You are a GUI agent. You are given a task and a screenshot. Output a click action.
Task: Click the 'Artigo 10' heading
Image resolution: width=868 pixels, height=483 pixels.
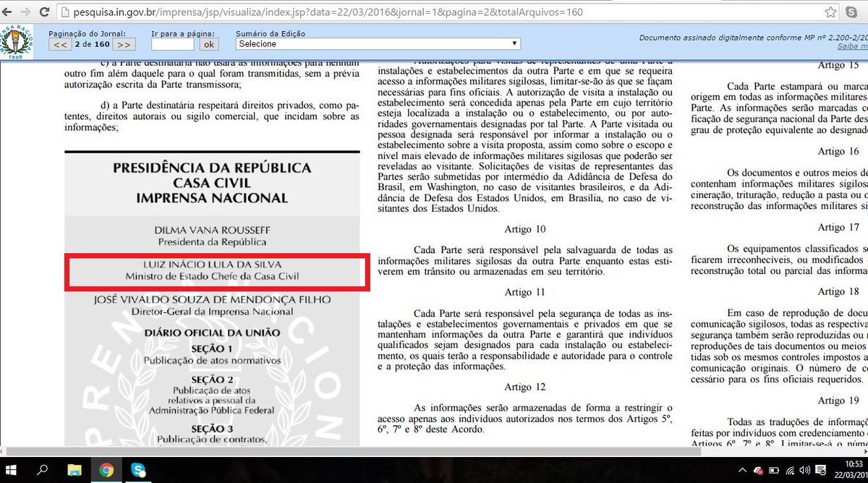(525, 229)
